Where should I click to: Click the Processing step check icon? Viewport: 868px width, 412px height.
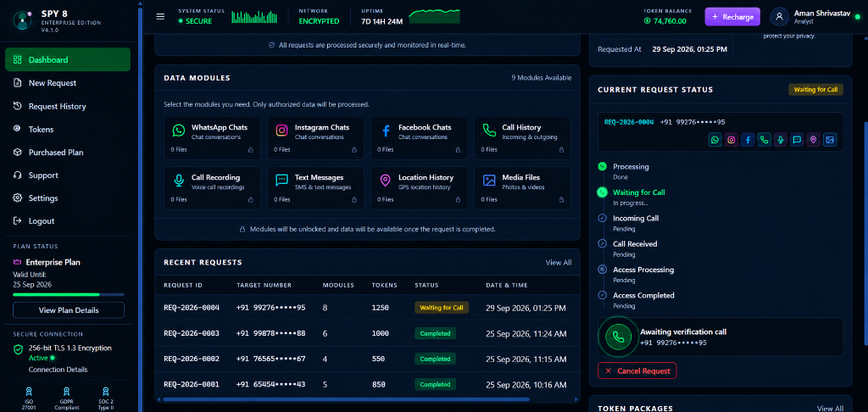coord(603,166)
